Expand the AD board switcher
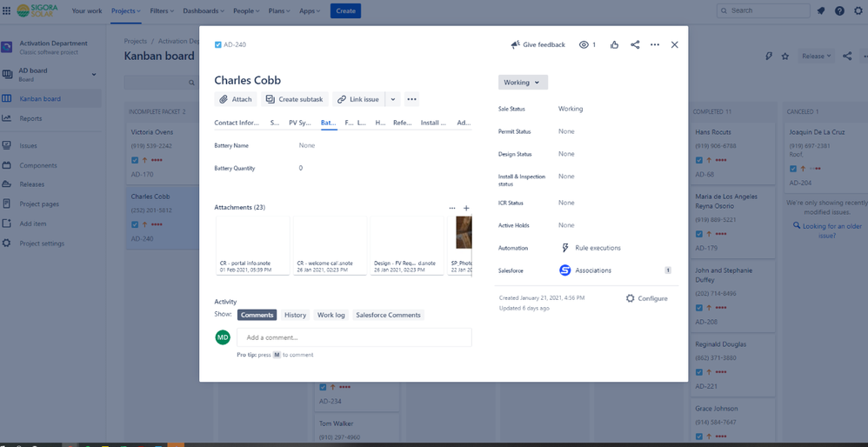 pyautogui.click(x=94, y=74)
